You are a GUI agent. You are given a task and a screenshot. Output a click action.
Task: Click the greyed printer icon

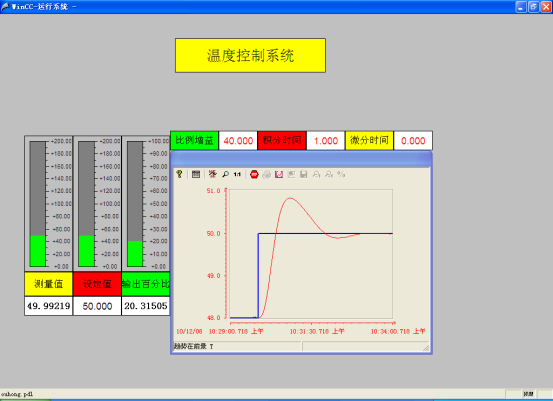(267, 174)
